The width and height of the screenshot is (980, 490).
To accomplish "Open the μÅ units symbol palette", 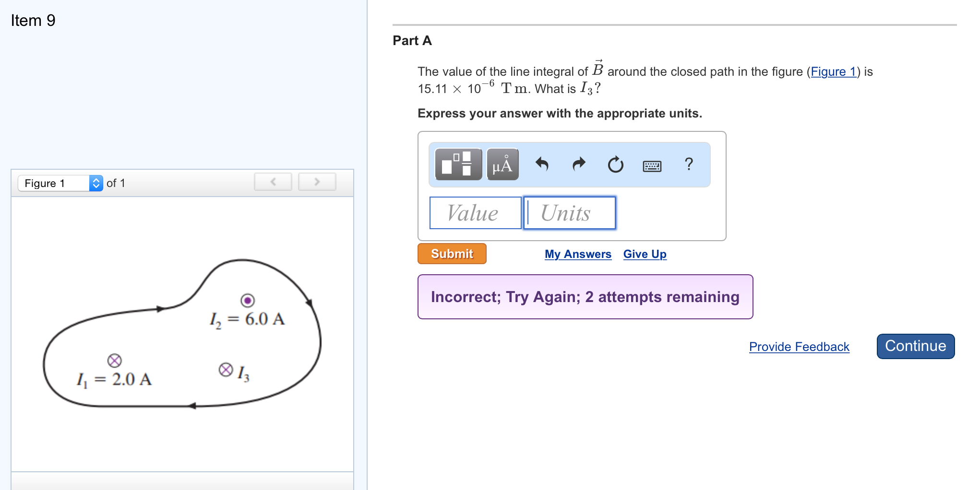I will (x=502, y=164).
